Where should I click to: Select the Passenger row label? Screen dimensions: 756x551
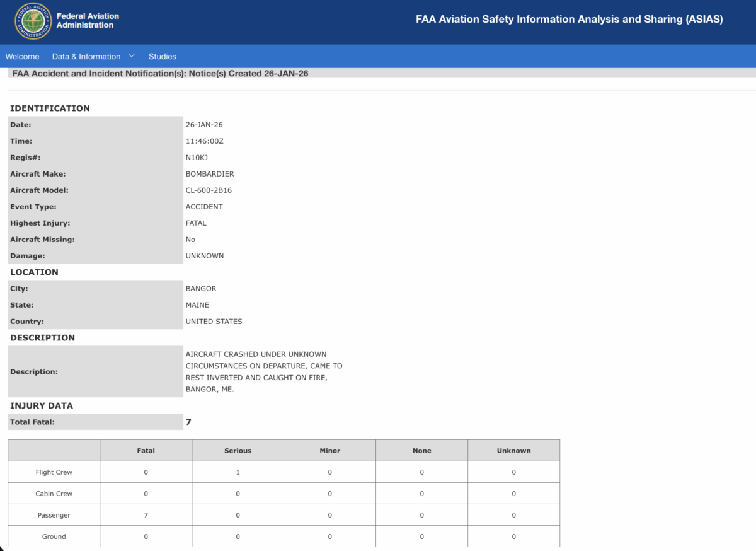54,515
